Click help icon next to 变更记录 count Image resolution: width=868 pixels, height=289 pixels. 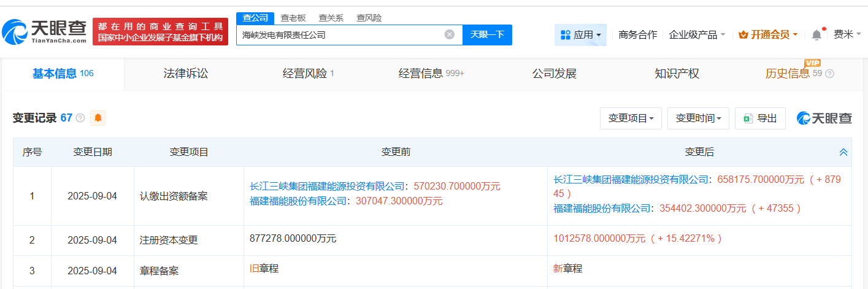tap(80, 118)
